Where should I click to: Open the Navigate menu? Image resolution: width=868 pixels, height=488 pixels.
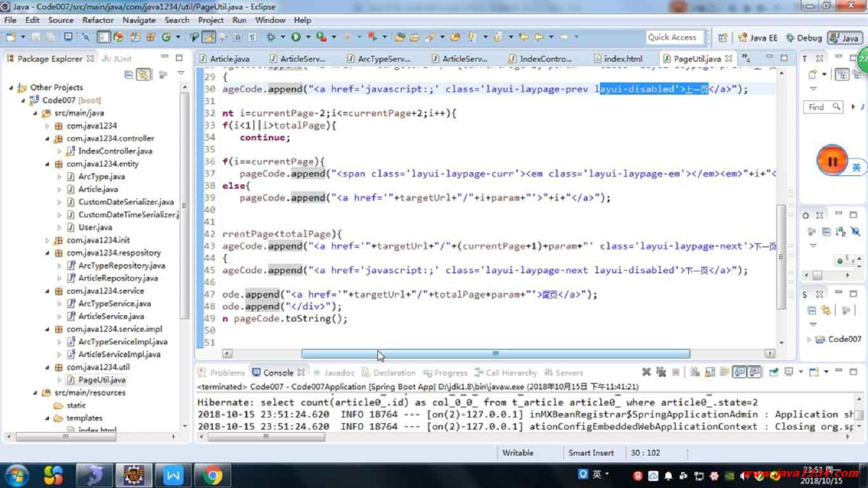click(x=139, y=20)
